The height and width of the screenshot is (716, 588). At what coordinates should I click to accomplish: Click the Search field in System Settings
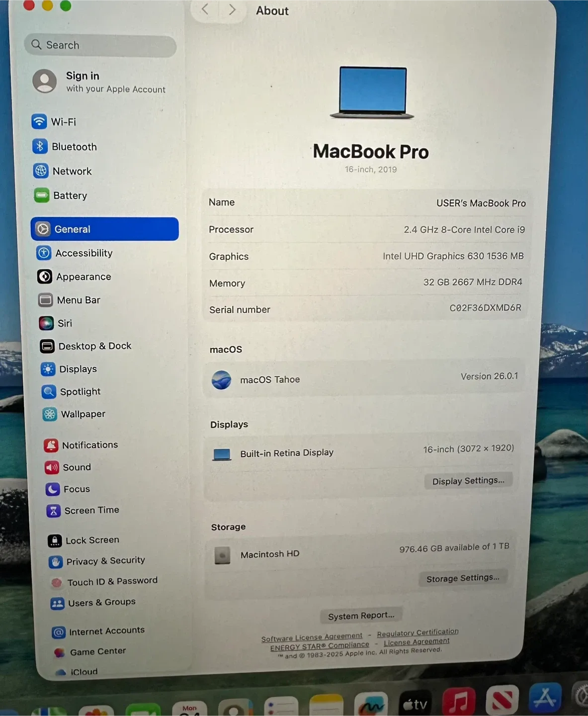pos(99,45)
